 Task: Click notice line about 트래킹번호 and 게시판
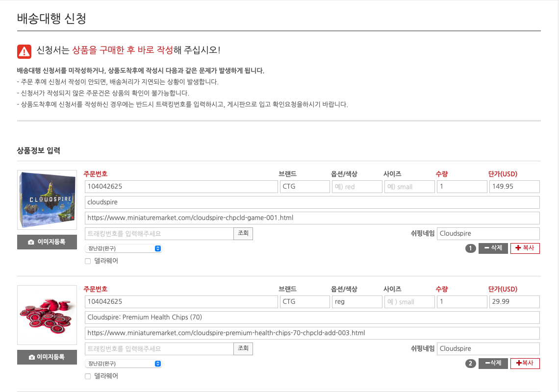pyautogui.click(x=182, y=104)
